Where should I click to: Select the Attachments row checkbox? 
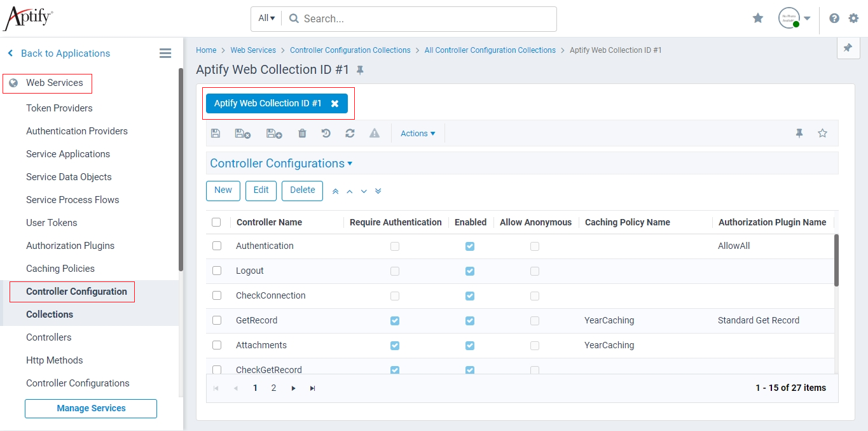tap(217, 345)
